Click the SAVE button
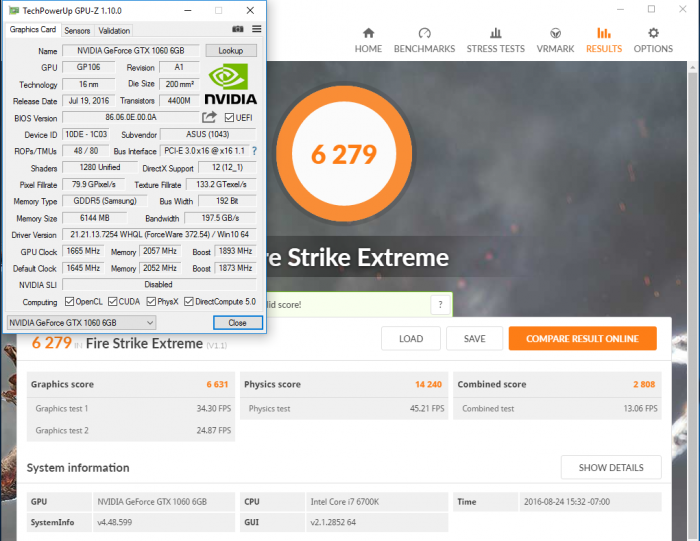700x541 pixels. [475, 338]
